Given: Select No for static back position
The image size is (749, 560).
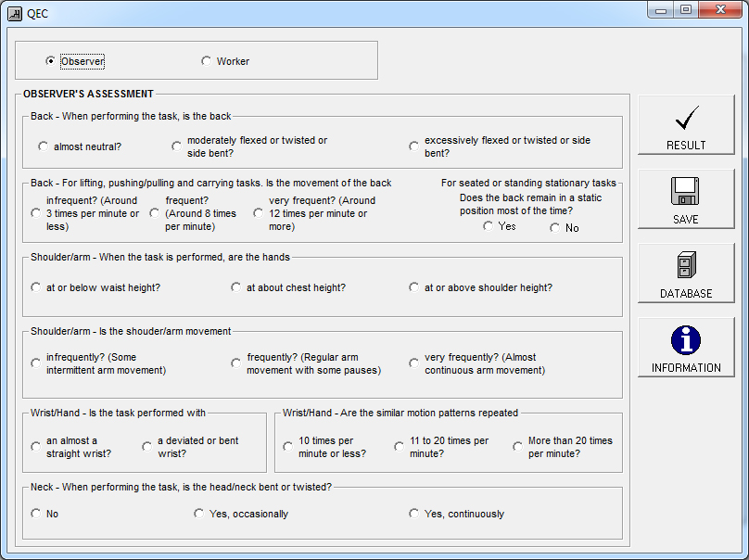Looking at the screenshot, I should (554, 228).
